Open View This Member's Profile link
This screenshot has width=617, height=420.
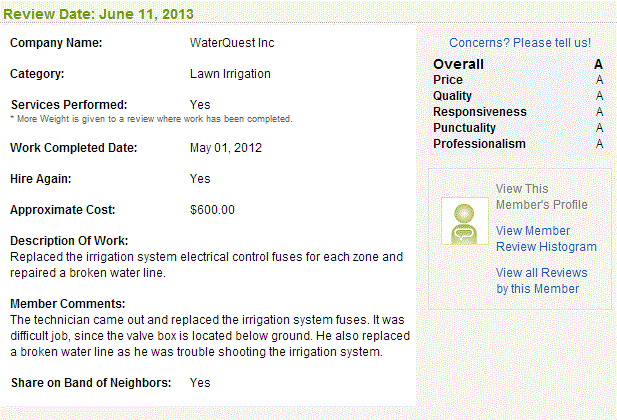click(541, 197)
